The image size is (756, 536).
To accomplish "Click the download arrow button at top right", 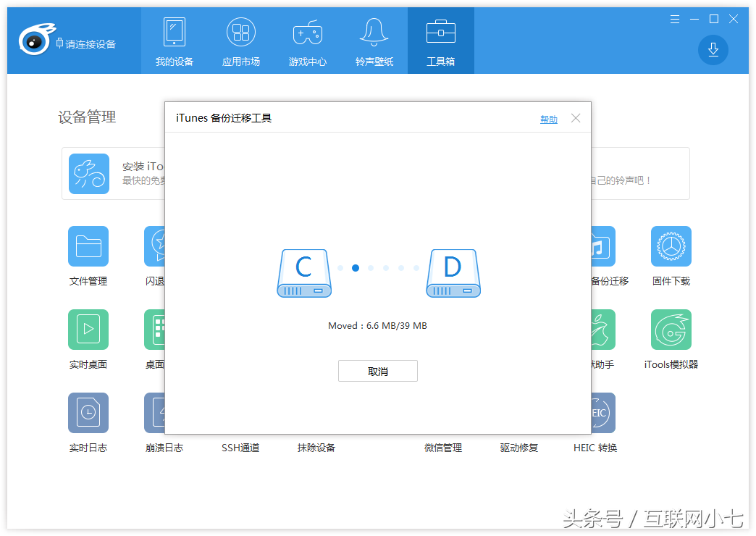I will (x=713, y=49).
